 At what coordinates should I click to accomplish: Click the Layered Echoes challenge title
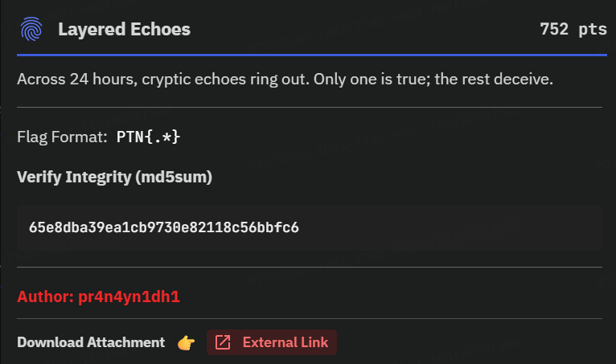[x=124, y=30]
